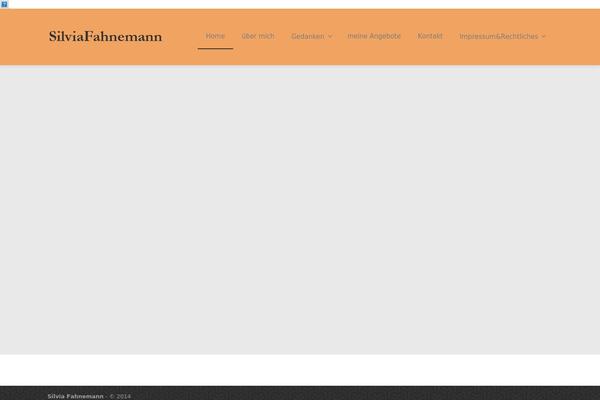Click the © 2014 footer text
The height and width of the screenshot is (400, 600).
tap(120, 396)
